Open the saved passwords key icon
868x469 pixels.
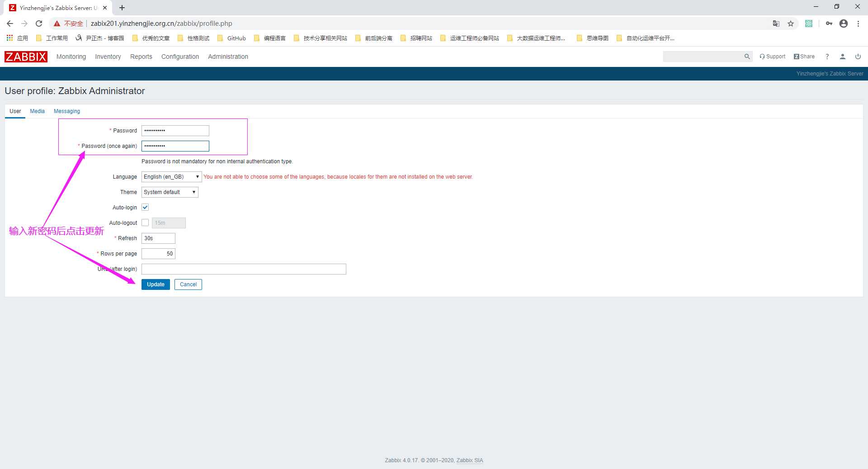829,24
